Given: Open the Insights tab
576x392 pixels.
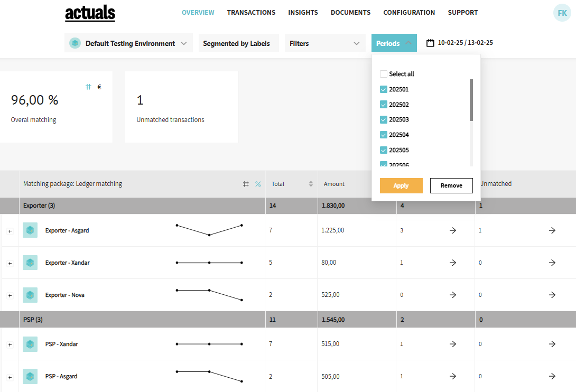Looking at the screenshot, I should pyautogui.click(x=303, y=13).
